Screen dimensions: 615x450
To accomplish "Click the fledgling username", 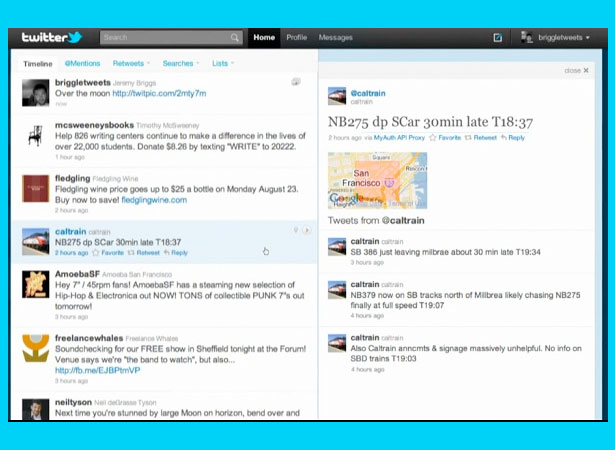I will pos(73,179).
